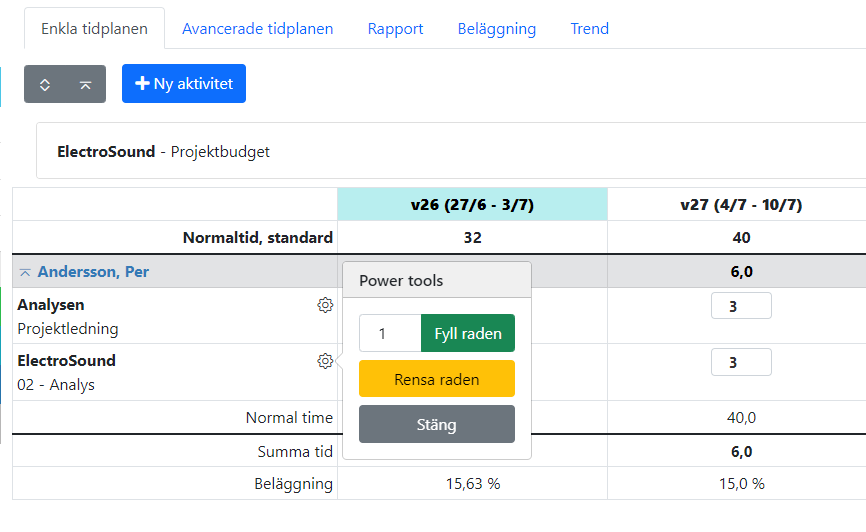The width and height of the screenshot is (866, 532).
Task: Open gear settings for Analysen row
Action: click(325, 305)
